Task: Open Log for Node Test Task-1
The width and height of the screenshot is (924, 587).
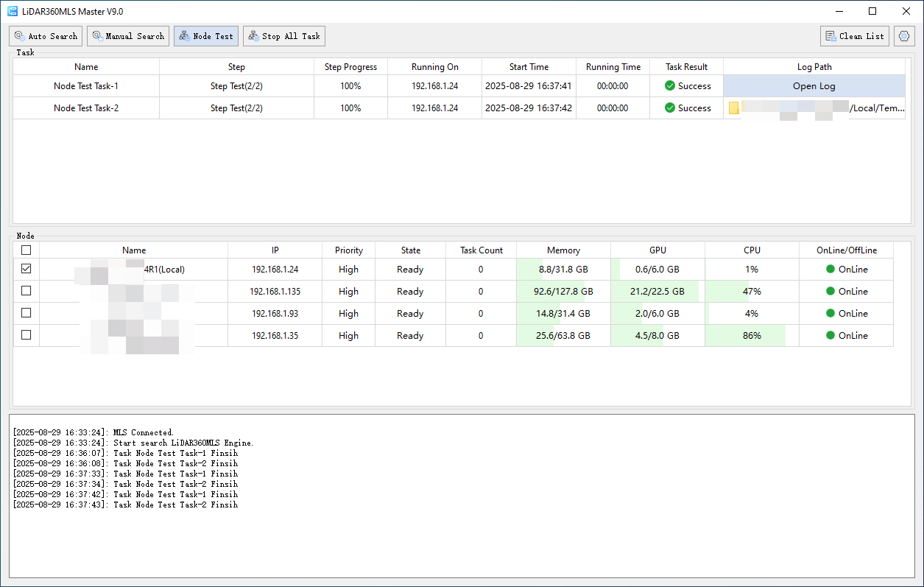Action: tap(814, 86)
